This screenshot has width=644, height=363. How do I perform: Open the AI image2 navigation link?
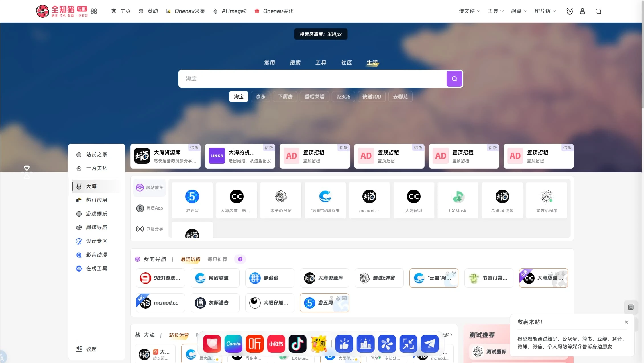pos(230,11)
